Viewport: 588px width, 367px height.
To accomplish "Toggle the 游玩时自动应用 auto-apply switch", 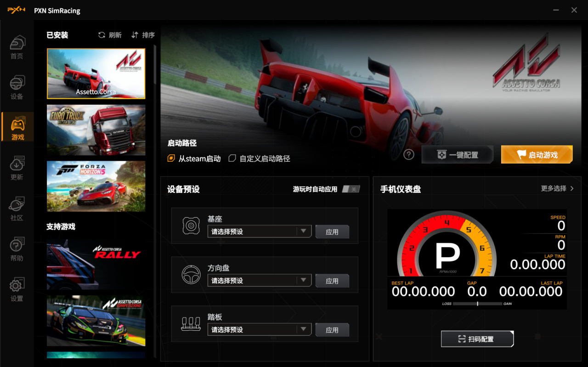I will [x=351, y=189].
